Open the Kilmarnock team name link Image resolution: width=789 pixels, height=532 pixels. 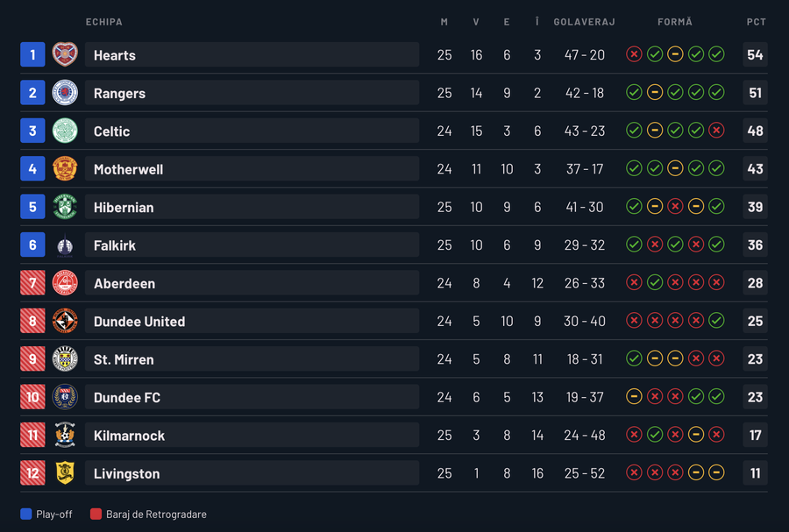pos(129,436)
